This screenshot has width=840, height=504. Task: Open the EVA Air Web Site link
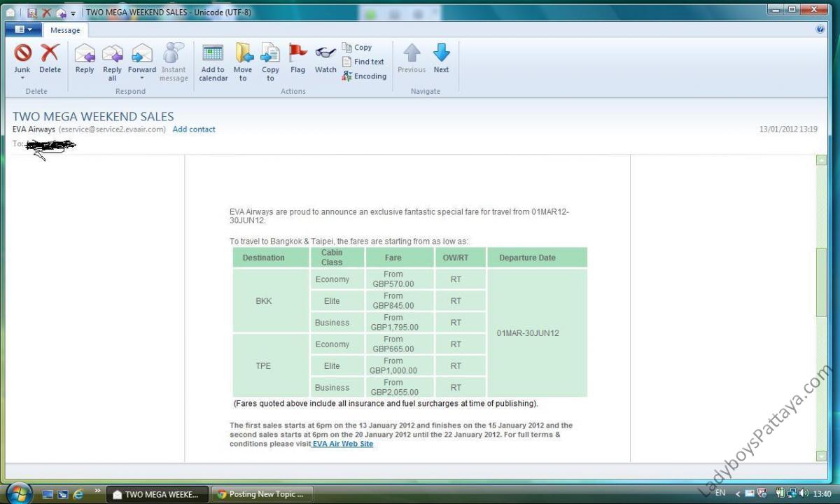(x=343, y=444)
